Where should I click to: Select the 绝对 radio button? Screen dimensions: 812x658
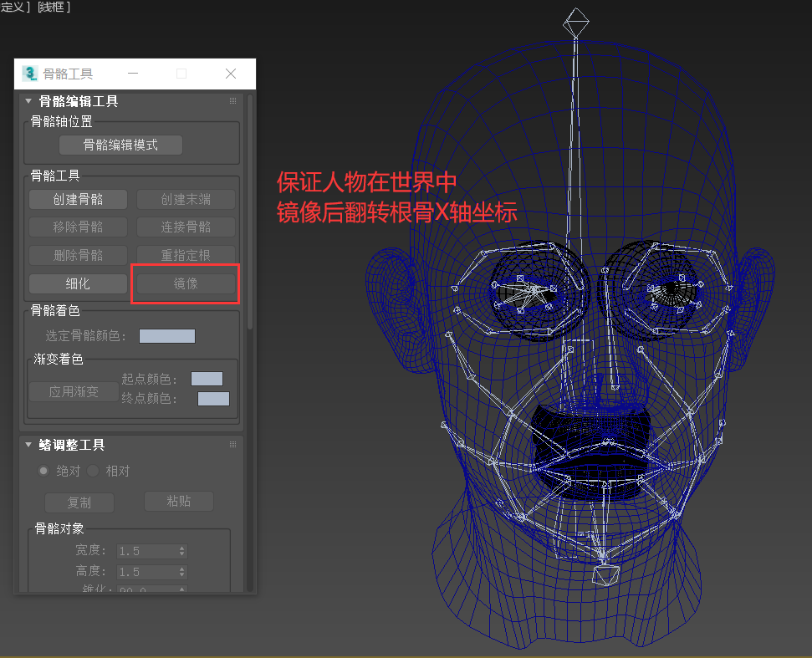coord(43,471)
